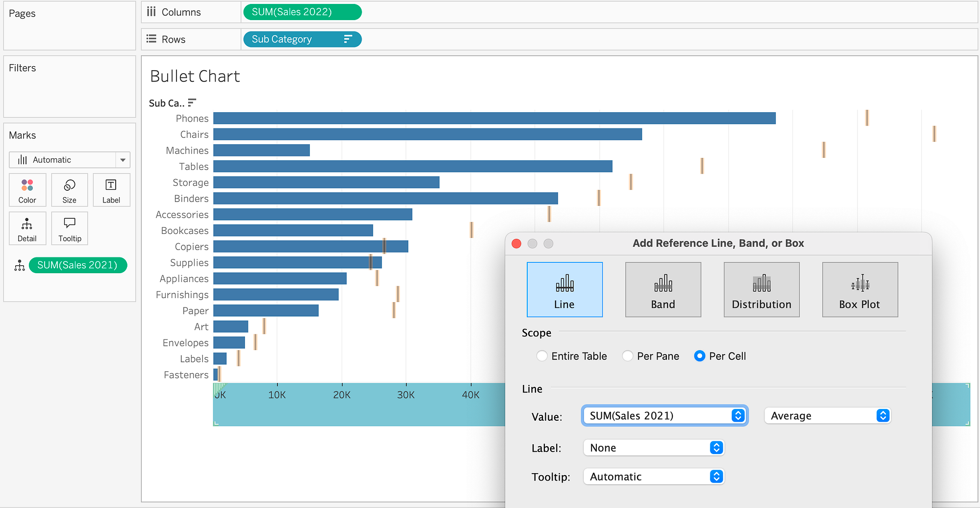The height and width of the screenshot is (508, 980).
Task: Click the sort icon on Sub Category pill
Action: (348, 39)
